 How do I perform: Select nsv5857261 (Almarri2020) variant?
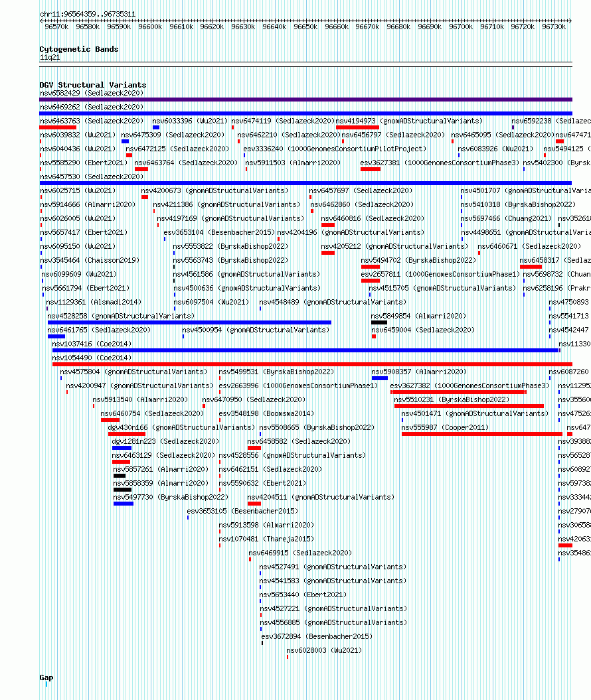coord(161,470)
